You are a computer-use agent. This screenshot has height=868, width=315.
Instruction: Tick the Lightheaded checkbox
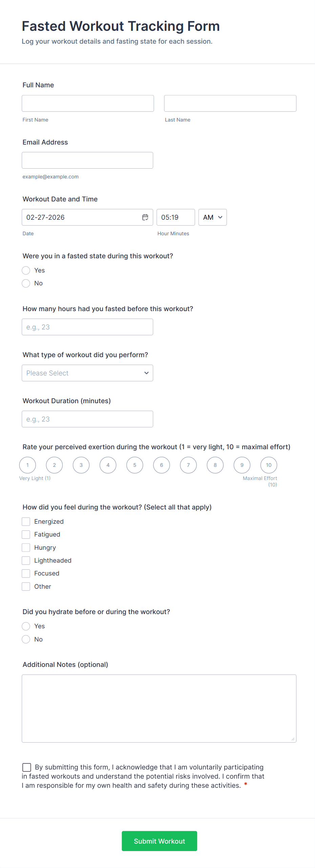tap(26, 561)
